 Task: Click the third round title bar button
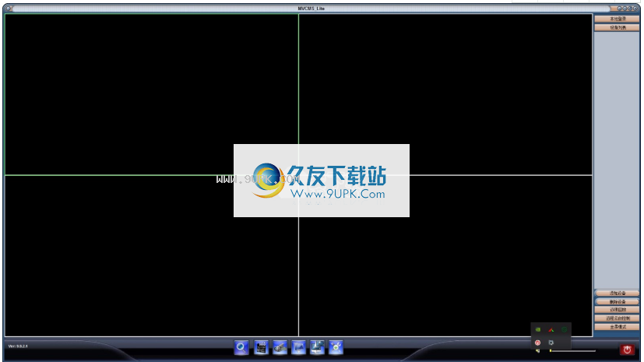pyautogui.click(x=630, y=9)
